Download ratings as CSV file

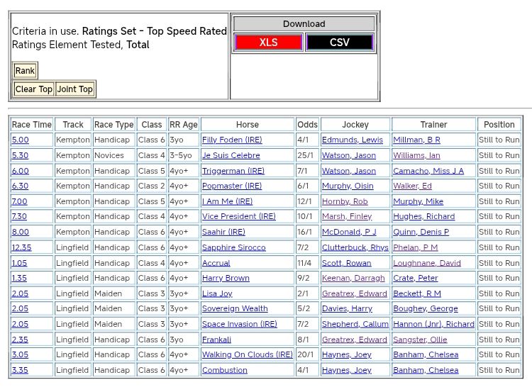tap(339, 43)
